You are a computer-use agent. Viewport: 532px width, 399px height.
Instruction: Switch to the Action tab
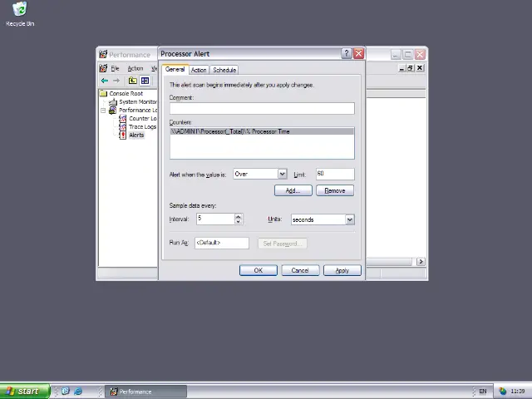pyautogui.click(x=199, y=70)
